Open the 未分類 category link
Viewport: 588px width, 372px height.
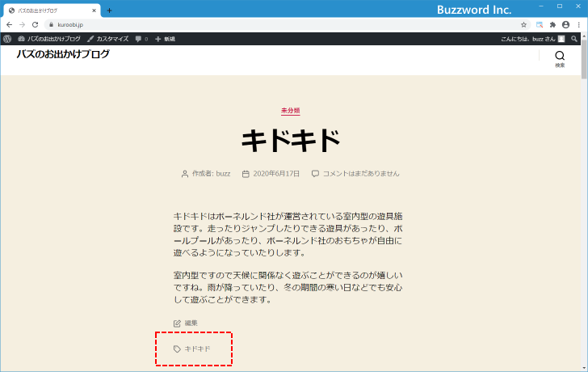291,110
